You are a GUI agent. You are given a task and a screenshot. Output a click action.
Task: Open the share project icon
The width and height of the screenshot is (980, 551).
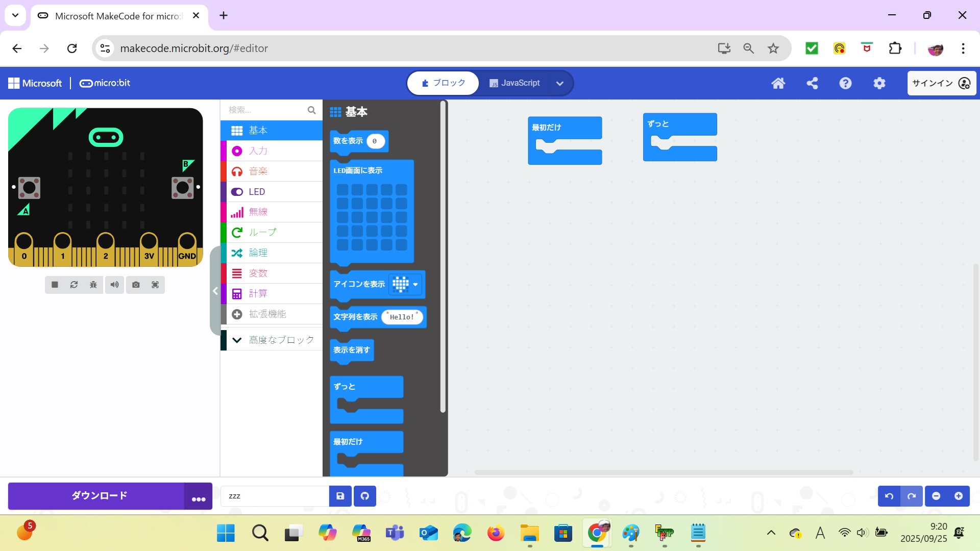(812, 83)
